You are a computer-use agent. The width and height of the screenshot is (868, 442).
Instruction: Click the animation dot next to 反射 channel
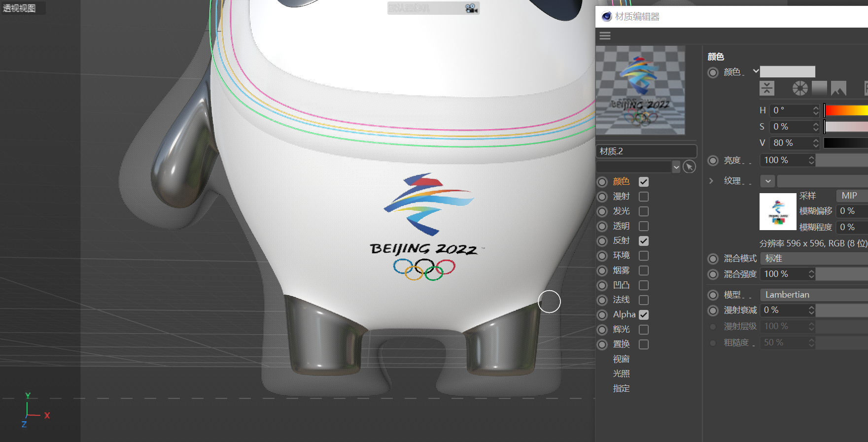coord(602,241)
